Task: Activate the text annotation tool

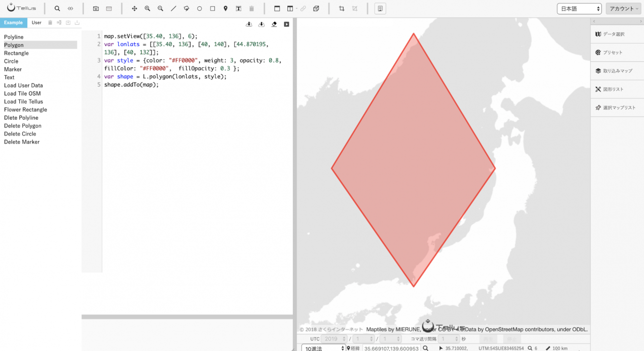Action: tap(238, 9)
